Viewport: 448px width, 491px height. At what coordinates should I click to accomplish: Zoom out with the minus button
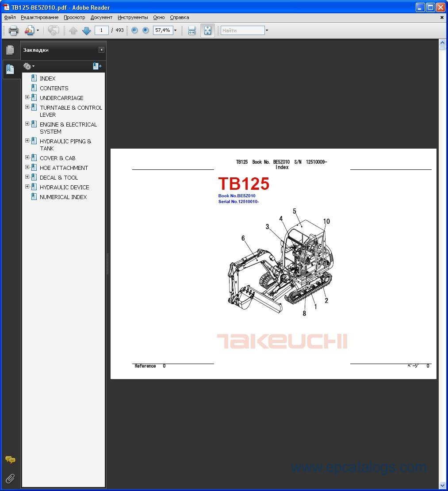click(134, 30)
